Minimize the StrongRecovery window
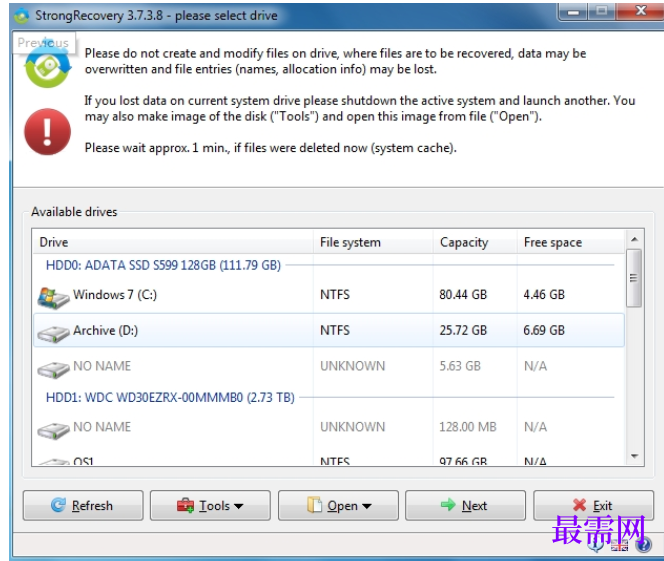 [573, 12]
